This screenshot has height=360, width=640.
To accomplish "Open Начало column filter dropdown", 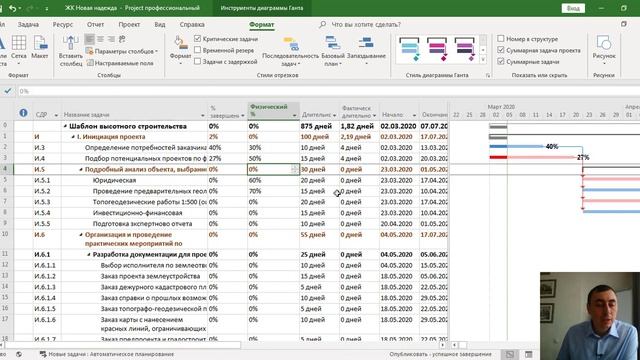I will coord(414,116).
